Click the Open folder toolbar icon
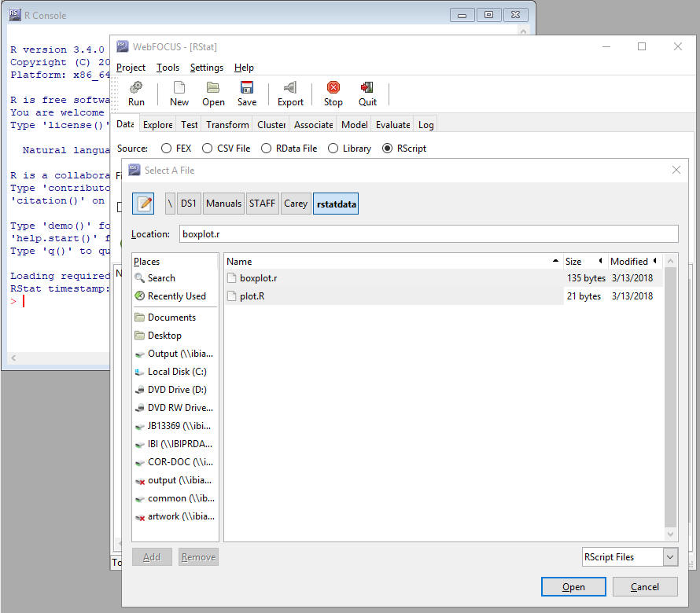 213,87
